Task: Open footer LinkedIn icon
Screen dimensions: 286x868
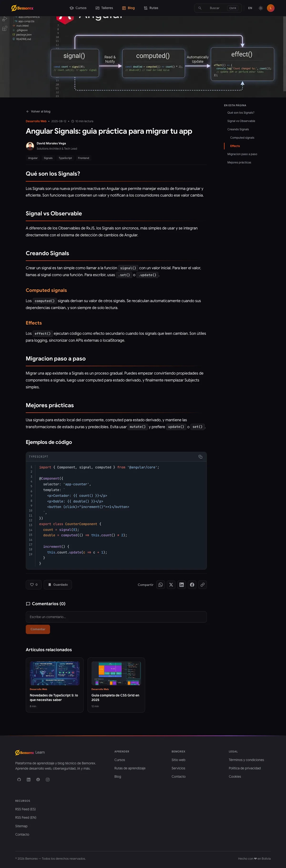Action: click(x=29, y=779)
